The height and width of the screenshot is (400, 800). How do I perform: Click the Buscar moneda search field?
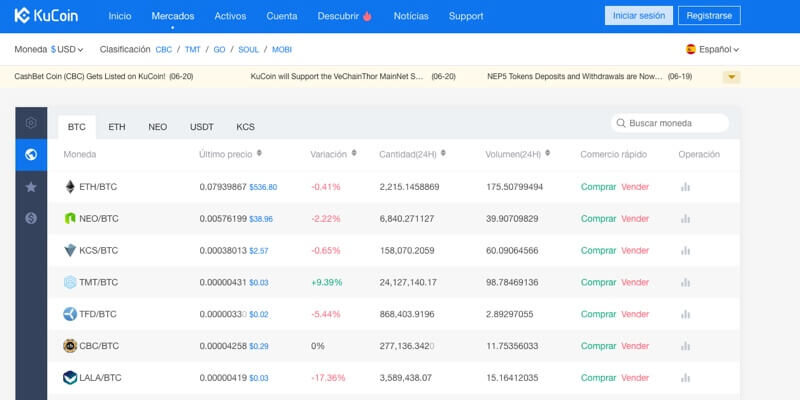pos(670,123)
